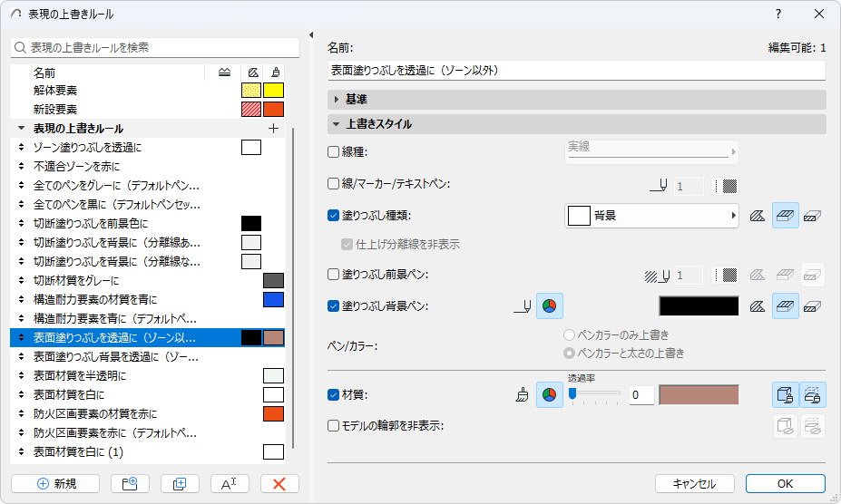The height and width of the screenshot is (504, 841).
Task: Select 表面材質を半透明に rule
Action: point(148,376)
